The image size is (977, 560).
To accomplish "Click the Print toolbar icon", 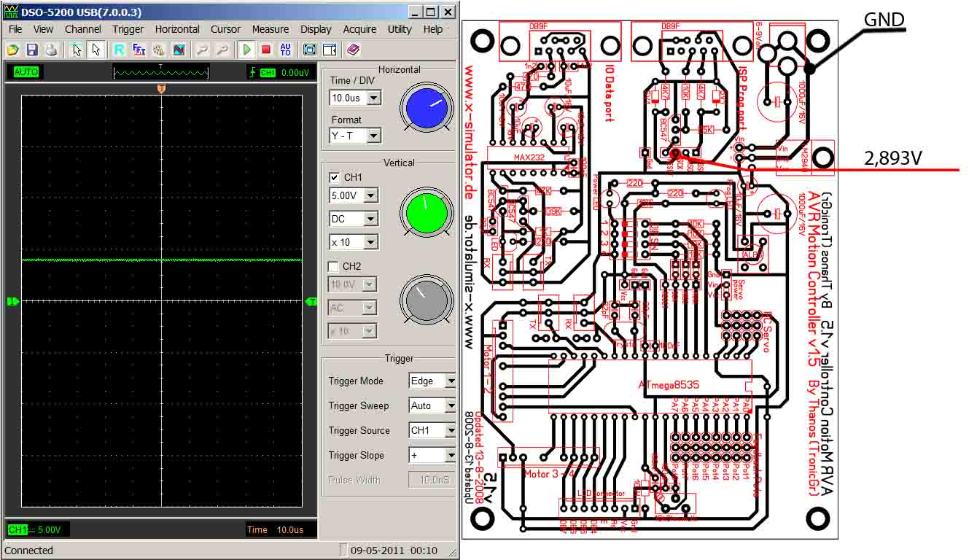I will pyautogui.click(x=50, y=50).
